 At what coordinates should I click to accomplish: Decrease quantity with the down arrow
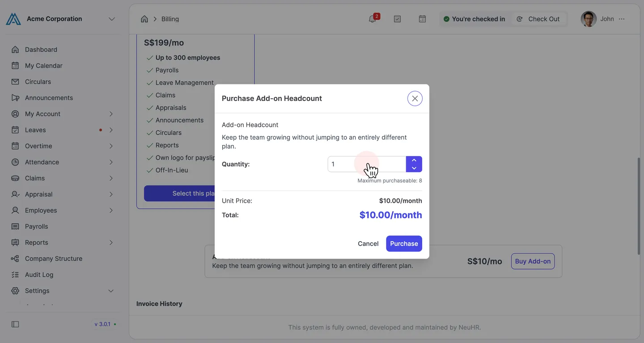pos(414,168)
